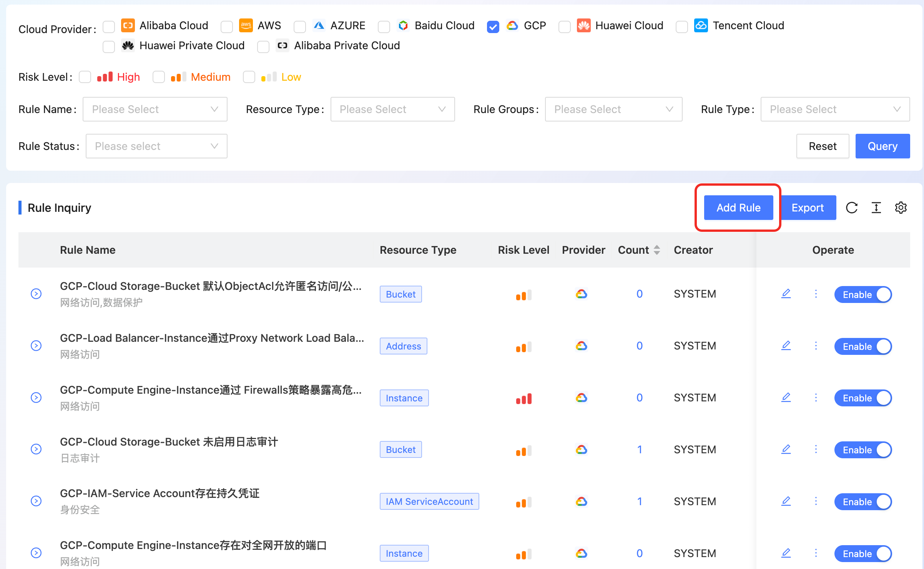The height and width of the screenshot is (569, 924).
Task: Edit the 未启用日志审计 rule with the pencil icon
Action: tap(786, 449)
